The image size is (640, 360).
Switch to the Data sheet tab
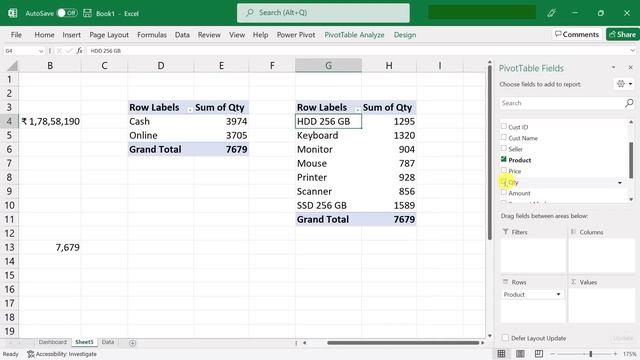108,342
